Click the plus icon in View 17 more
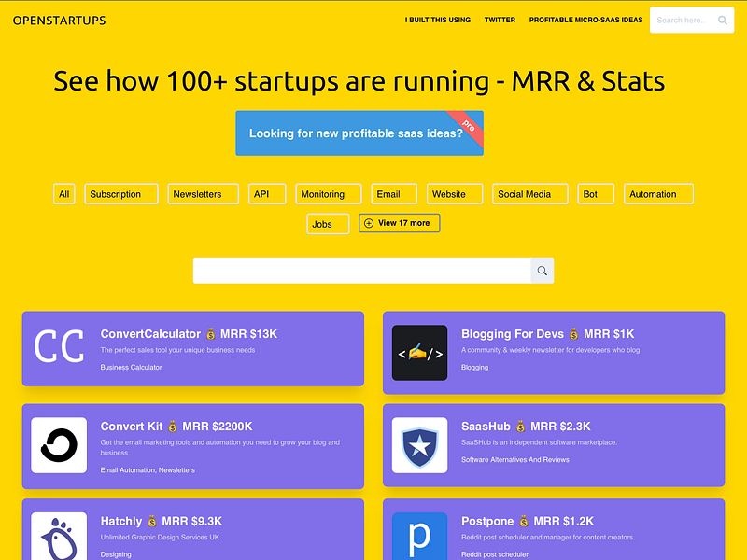The height and width of the screenshot is (560, 747). point(369,223)
